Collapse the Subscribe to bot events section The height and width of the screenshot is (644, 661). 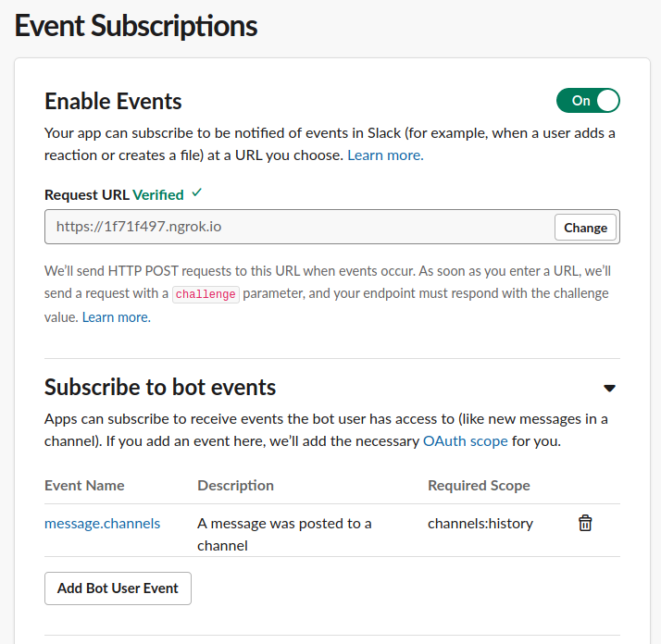click(609, 389)
